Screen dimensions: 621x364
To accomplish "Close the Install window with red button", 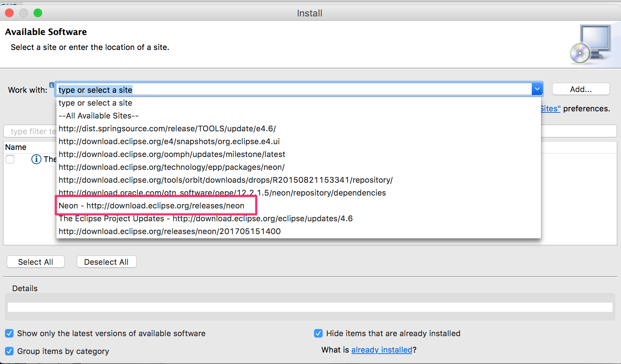I will pyautogui.click(x=9, y=13).
